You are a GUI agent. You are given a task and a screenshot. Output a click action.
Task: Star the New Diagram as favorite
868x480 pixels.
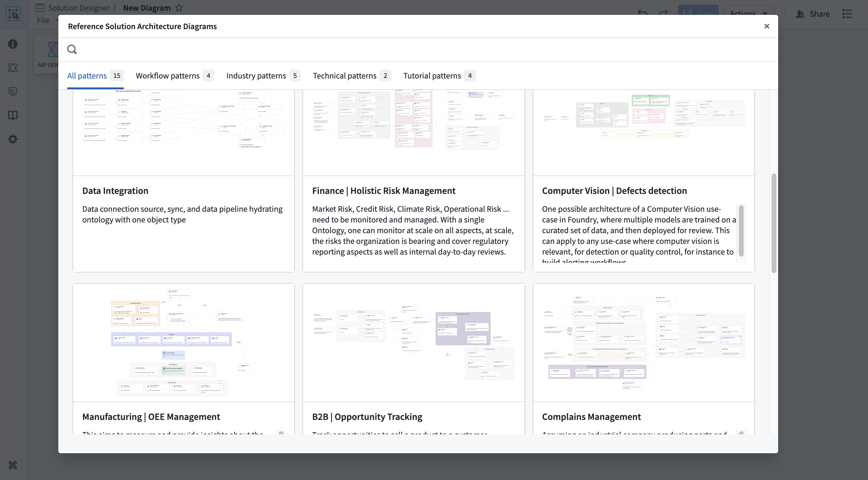tap(179, 8)
